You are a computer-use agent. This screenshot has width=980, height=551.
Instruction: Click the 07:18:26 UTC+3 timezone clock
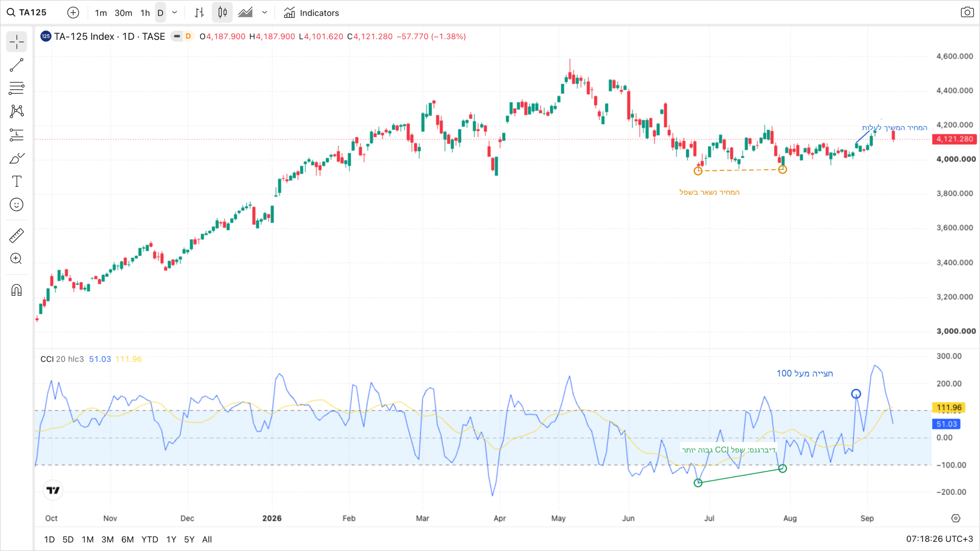pyautogui.click(x=939, y=539)
